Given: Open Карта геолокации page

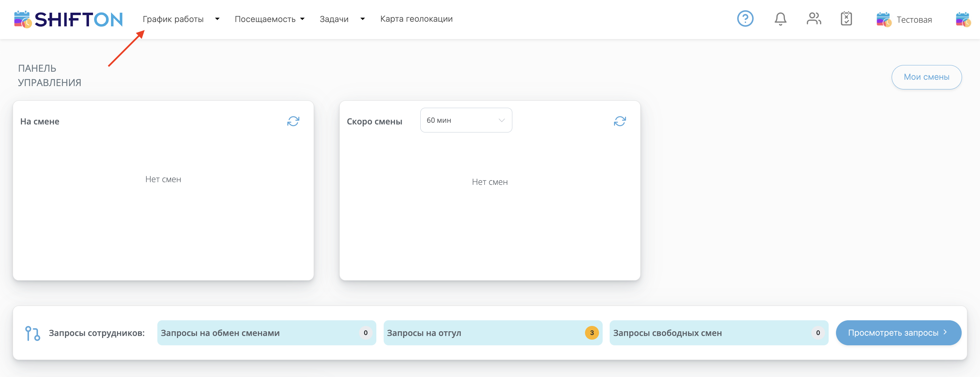Looking at the screenshot, I should pyautogui.click(x=416, y=19).
